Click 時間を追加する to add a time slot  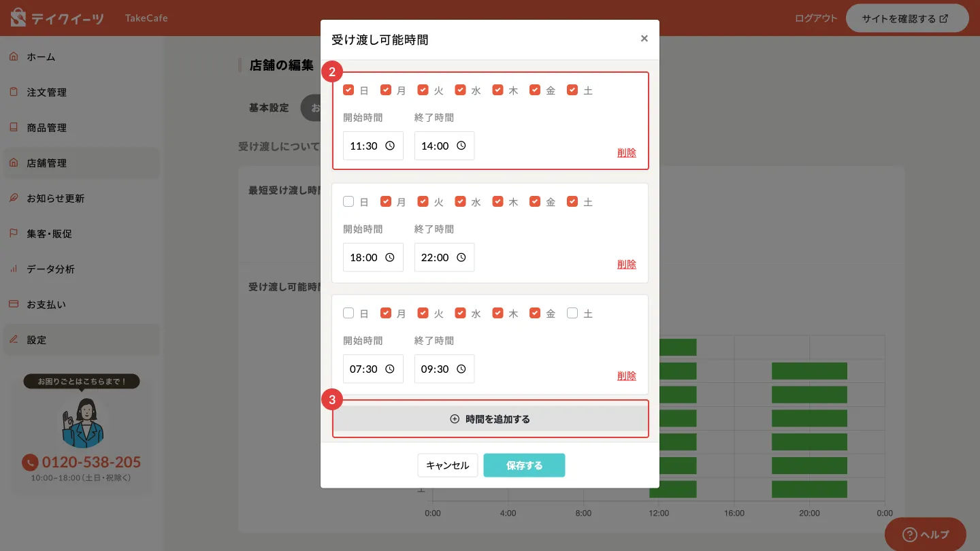click(490, 419)
